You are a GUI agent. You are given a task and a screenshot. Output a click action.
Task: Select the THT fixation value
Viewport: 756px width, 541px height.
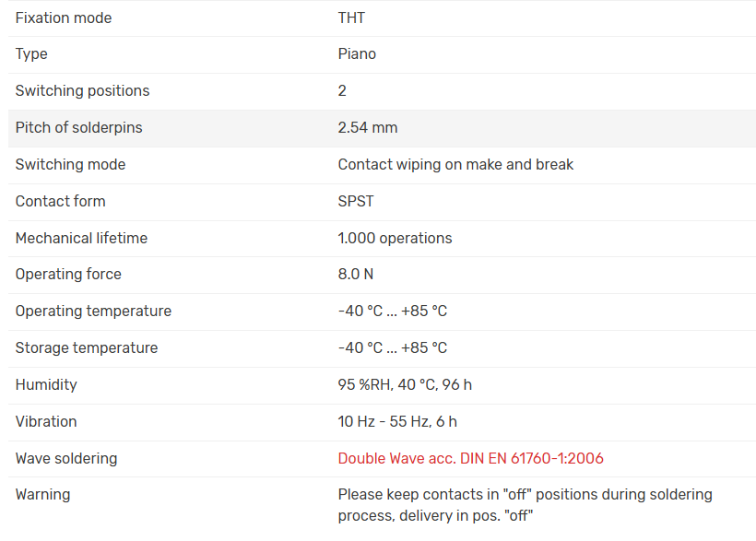(351, 18)
